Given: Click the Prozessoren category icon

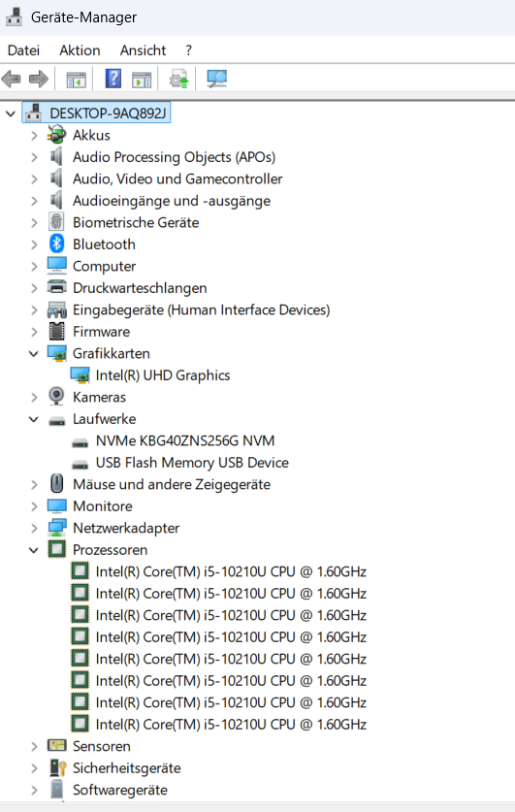Looking at the screenshot, I should (56, 549).
